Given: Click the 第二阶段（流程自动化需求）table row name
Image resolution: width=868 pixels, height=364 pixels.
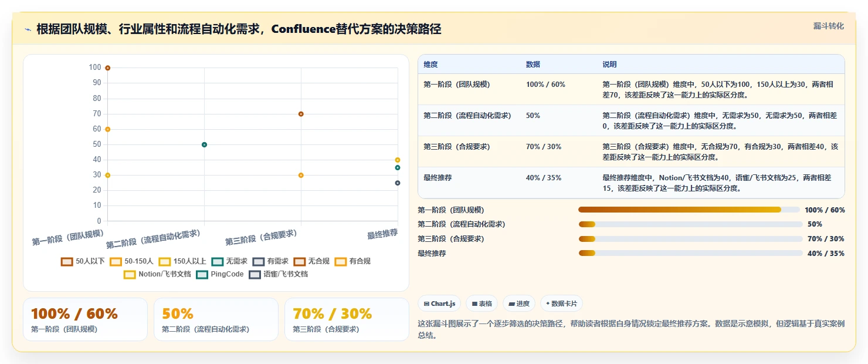Looking at the screenshot, I should (x=467, y=116).
